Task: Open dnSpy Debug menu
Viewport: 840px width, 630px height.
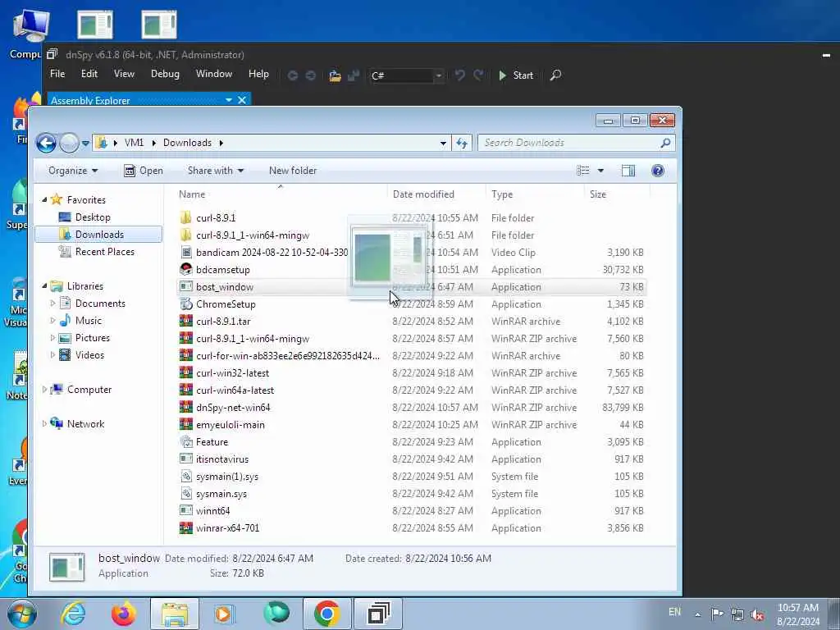Action: (165, 74)
